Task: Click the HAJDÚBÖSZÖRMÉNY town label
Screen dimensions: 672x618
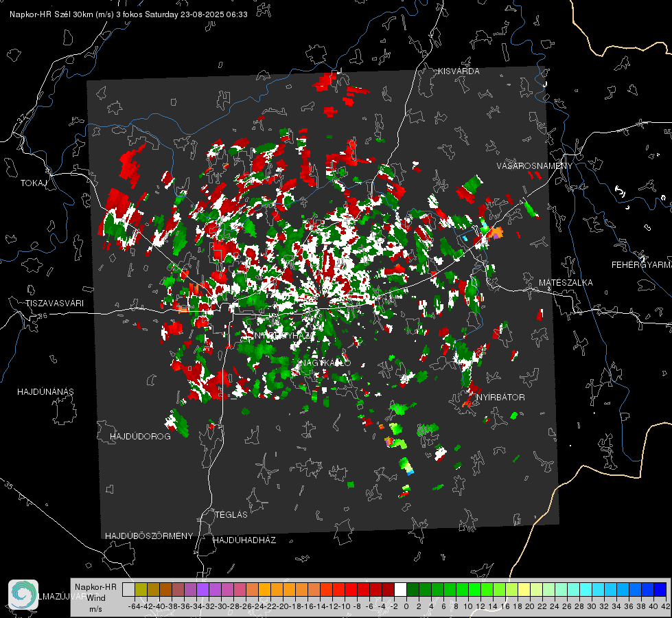Action: [149, 536]
